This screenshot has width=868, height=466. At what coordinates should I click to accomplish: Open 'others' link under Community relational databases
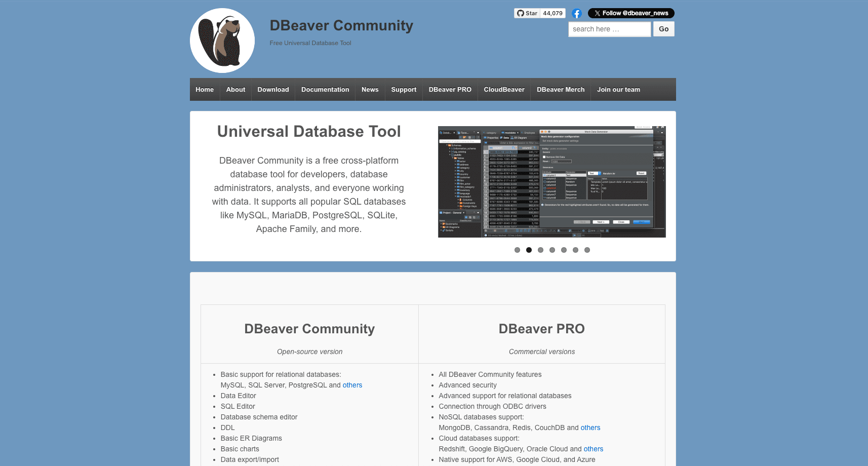(352, 385)
